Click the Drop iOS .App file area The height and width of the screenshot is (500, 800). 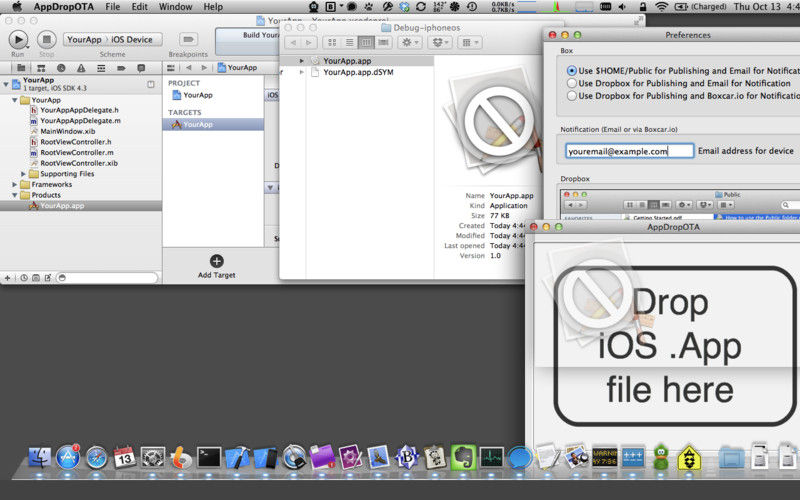click(x=674, y=346)
